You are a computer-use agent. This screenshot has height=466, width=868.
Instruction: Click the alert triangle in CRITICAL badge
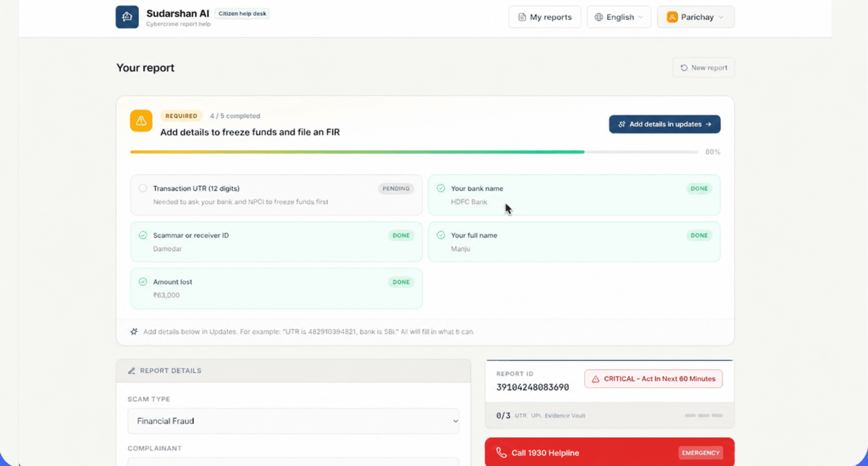596,379
